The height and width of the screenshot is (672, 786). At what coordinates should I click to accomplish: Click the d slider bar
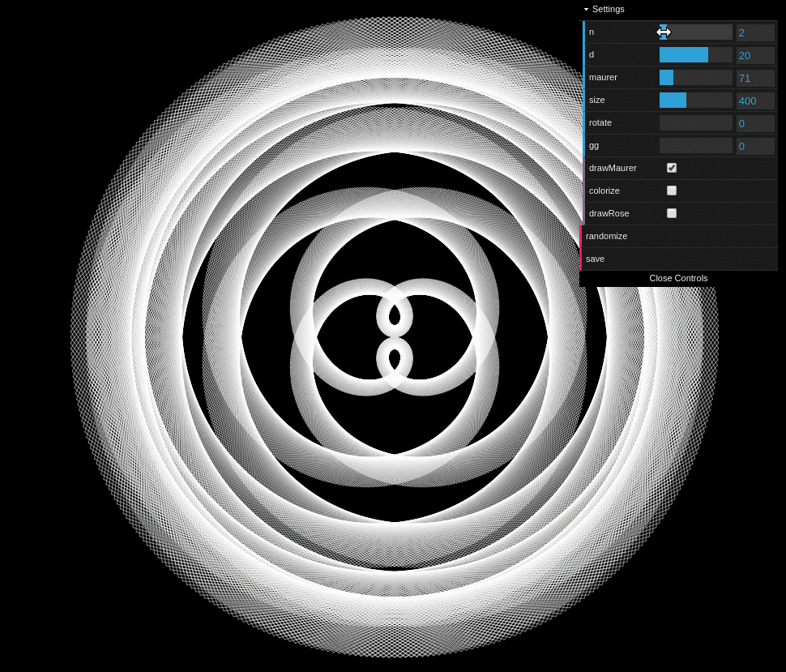pyautogui.click(x=683, y=54)
